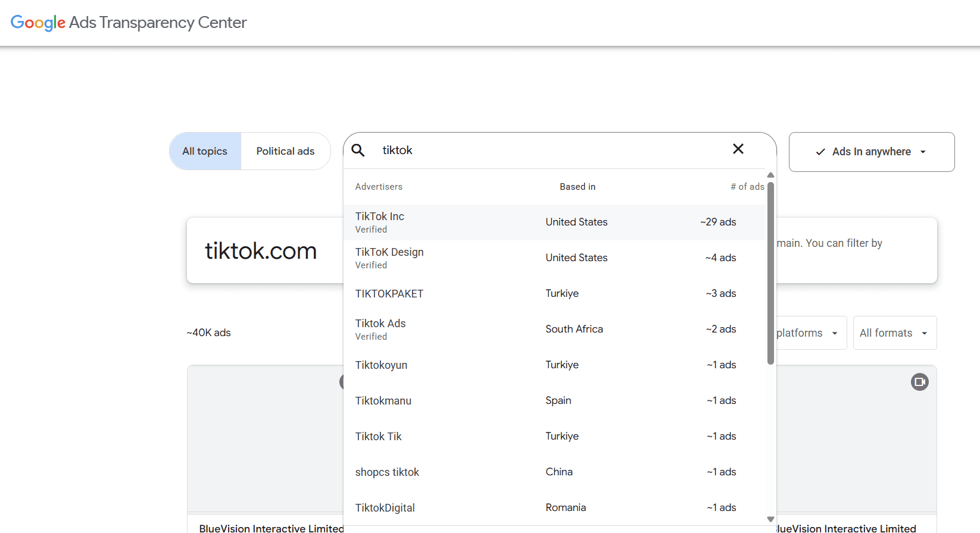Select the All topics toggle

click(205, 151)
